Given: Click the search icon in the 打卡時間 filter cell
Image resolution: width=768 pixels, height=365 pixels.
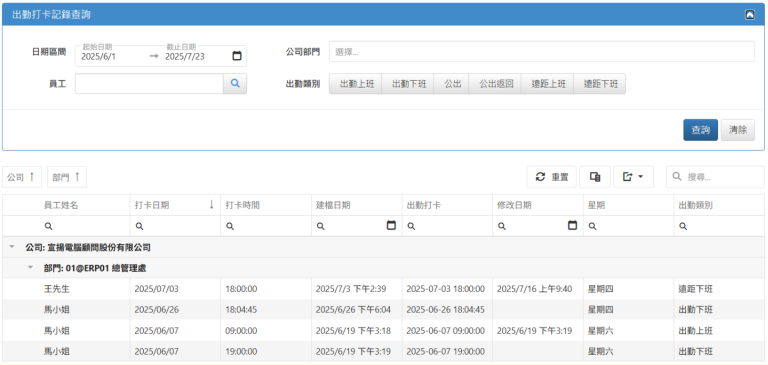Looking at the screenshot, I should tap(230, 226).
